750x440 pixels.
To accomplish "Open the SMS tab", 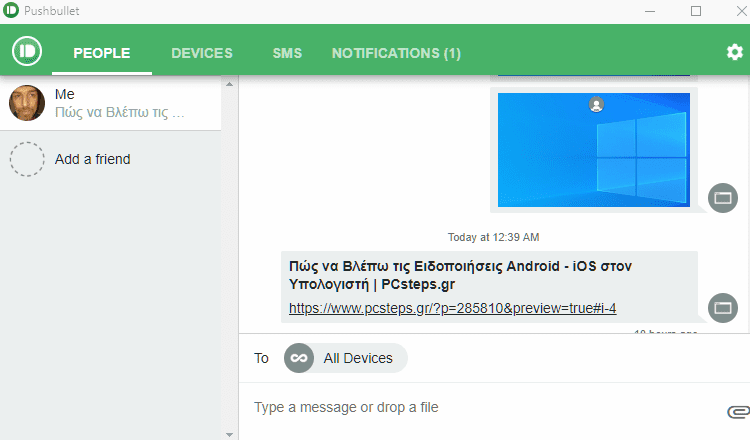I will point(287,53).
